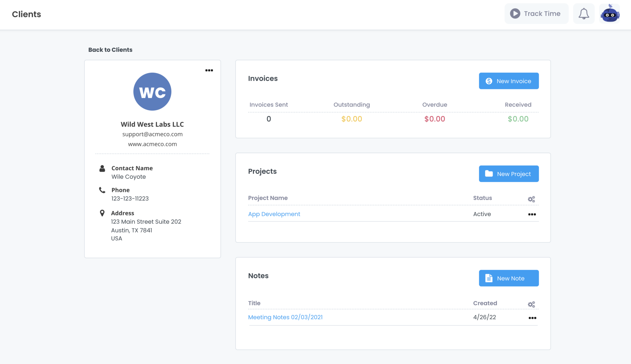Click the Track Time play icon

pos(515,13)
